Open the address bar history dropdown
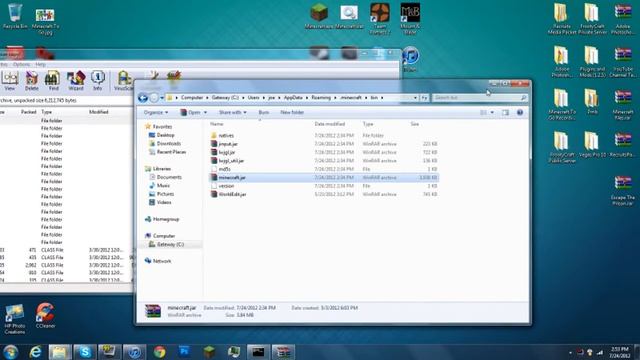 (x=415, y=98)
